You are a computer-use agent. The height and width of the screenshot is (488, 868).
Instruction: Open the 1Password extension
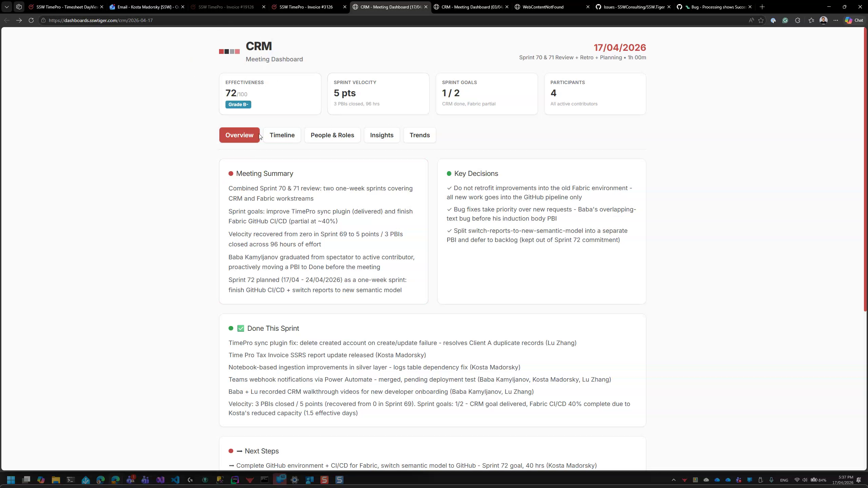click(773, 20)
